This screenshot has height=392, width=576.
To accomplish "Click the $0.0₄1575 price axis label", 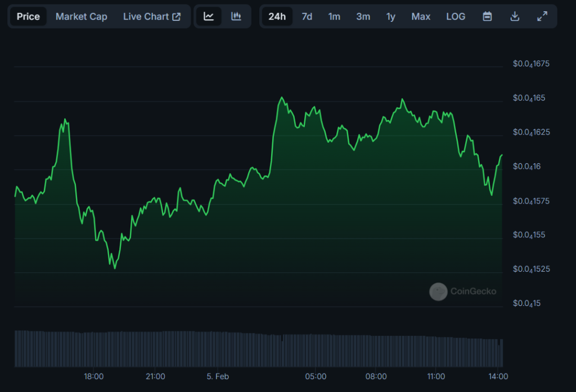I will 531,201.
